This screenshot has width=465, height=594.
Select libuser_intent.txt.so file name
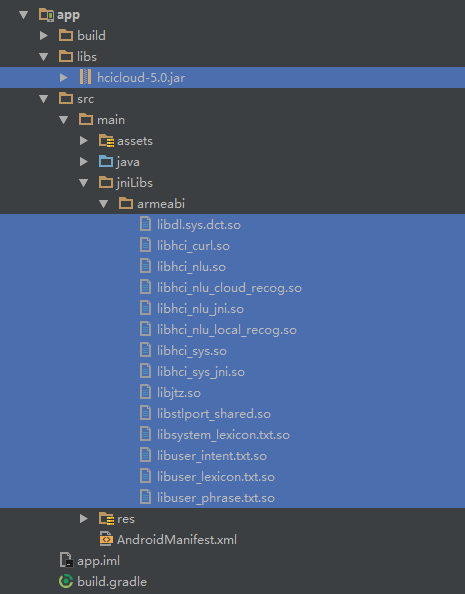click(x=212, y=456)
